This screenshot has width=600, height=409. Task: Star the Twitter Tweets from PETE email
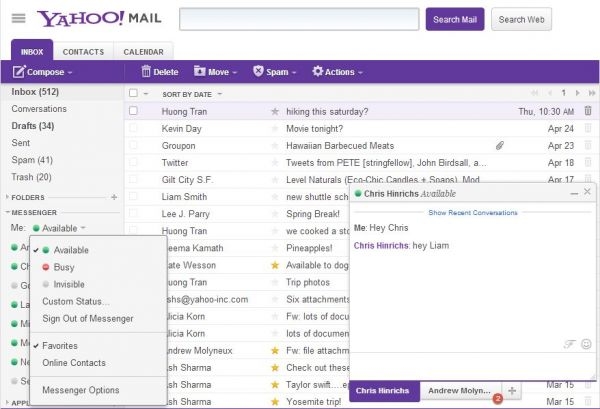(275, 163)
